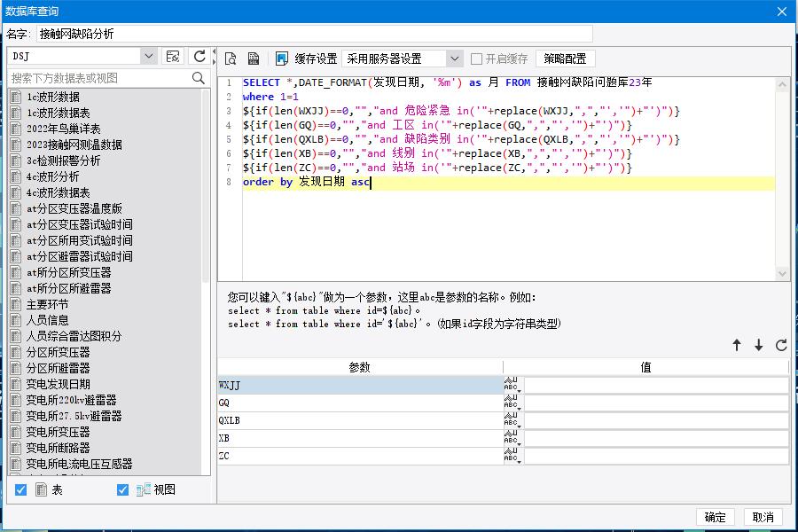Select table 人员综合雷达图积分
This screenshot has width=798, height=532.
point(74,336)
